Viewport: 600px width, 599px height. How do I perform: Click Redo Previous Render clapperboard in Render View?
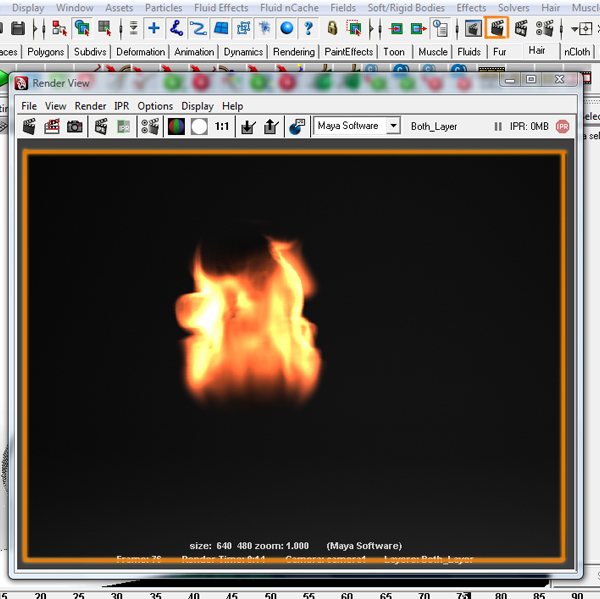(29, 127)
